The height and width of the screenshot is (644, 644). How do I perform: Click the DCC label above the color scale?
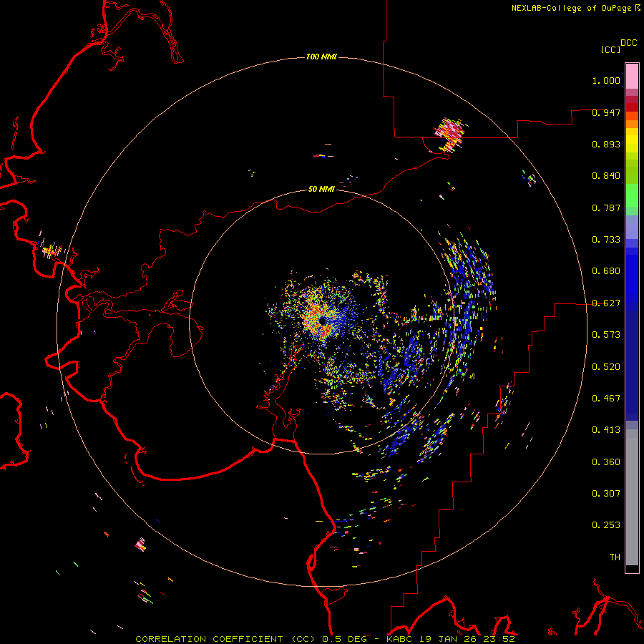click(629, 43)
